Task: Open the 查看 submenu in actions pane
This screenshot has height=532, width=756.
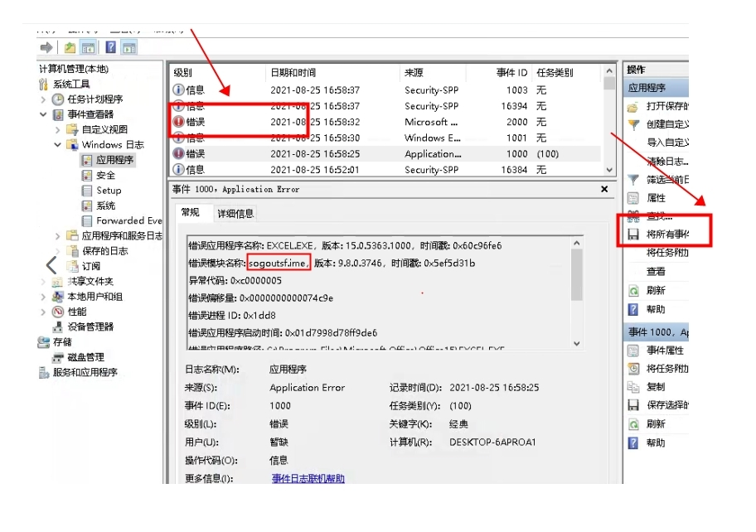Action: click(656, 272)
